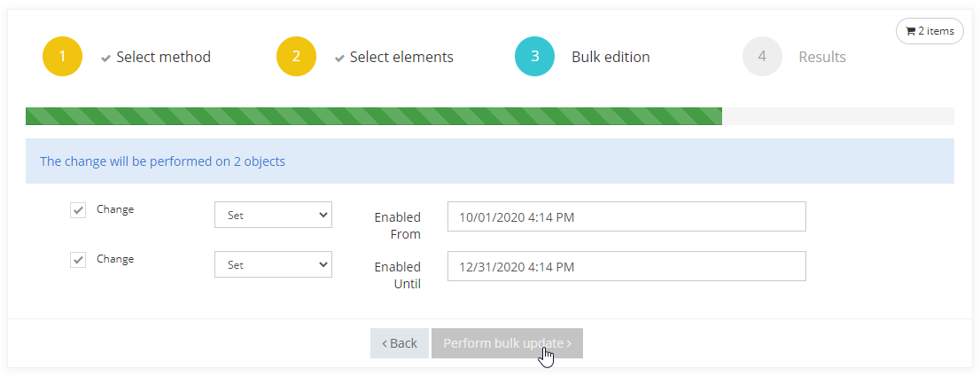The width and height of the screenshot is (980, 377).
Task: Uncheck Change checkbox for Enabled Until
Action: pyautogui.click(x=78, y=260)
